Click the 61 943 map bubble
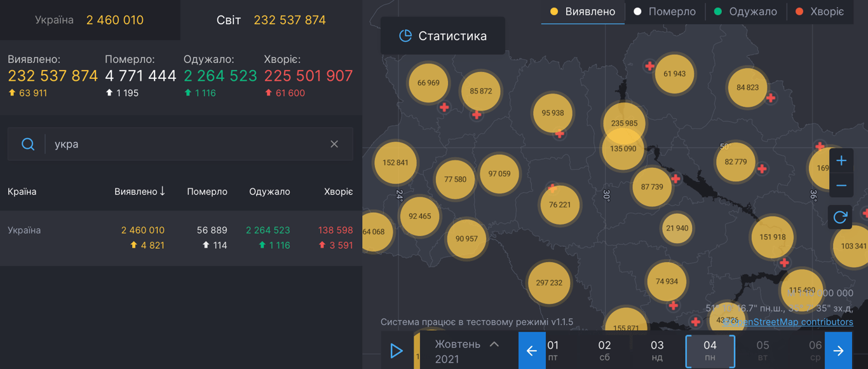The width and height of the screenshot is (868, 369). 674,74
